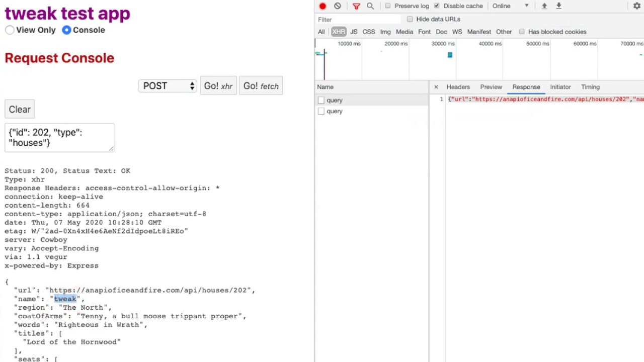Export HAR file download arrow
The image size is (644, 362).
tap(558, 6)
